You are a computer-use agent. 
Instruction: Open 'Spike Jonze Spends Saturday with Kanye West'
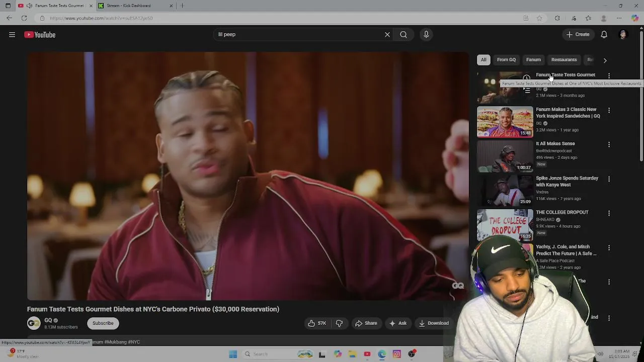tap(567, 182)
